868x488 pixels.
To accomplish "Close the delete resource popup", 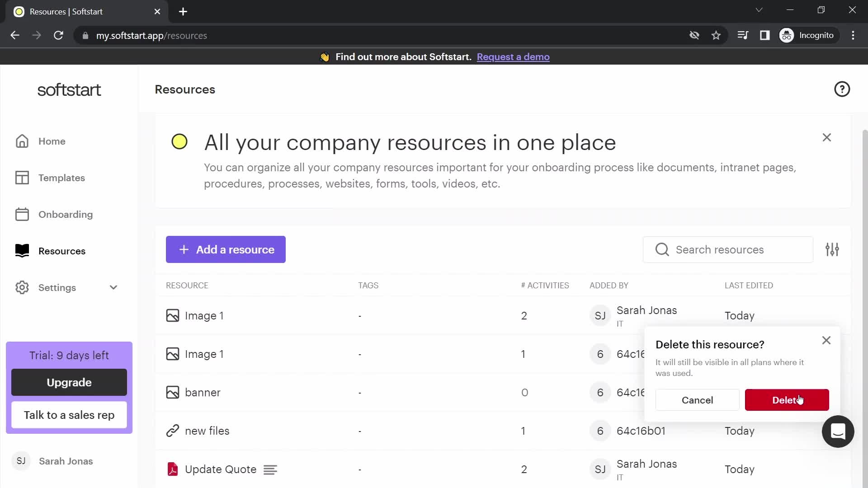I will (826, 340).
